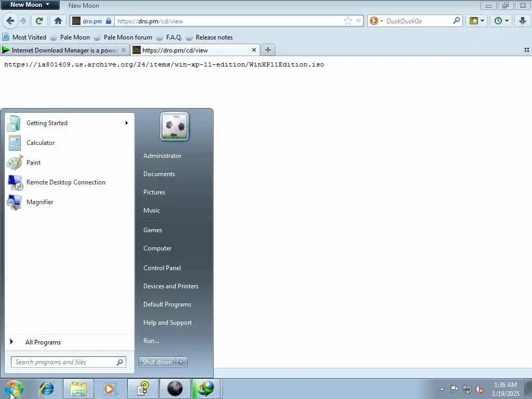Open Devices and Printers
The image size is (532, 399).
171,286
